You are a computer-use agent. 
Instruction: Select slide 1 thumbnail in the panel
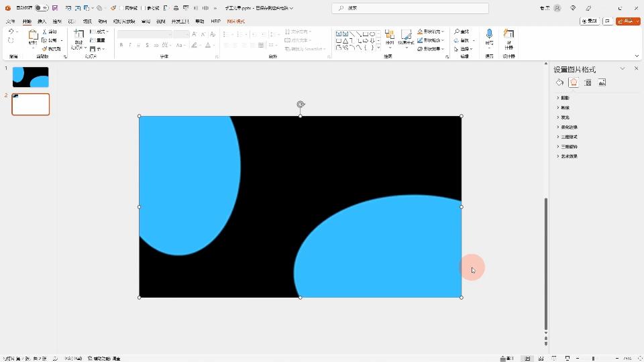[x=31, y=77]
